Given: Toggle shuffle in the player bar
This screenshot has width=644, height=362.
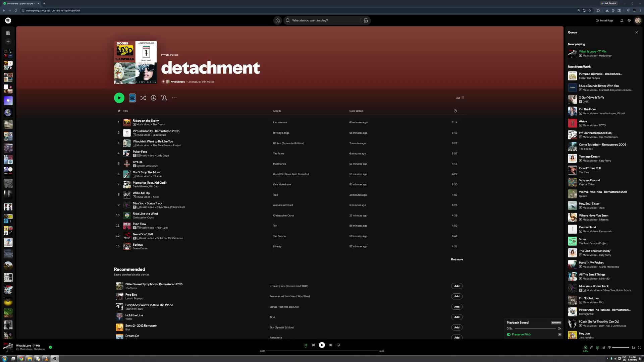Looking at the screenshot, I should 306,345.
